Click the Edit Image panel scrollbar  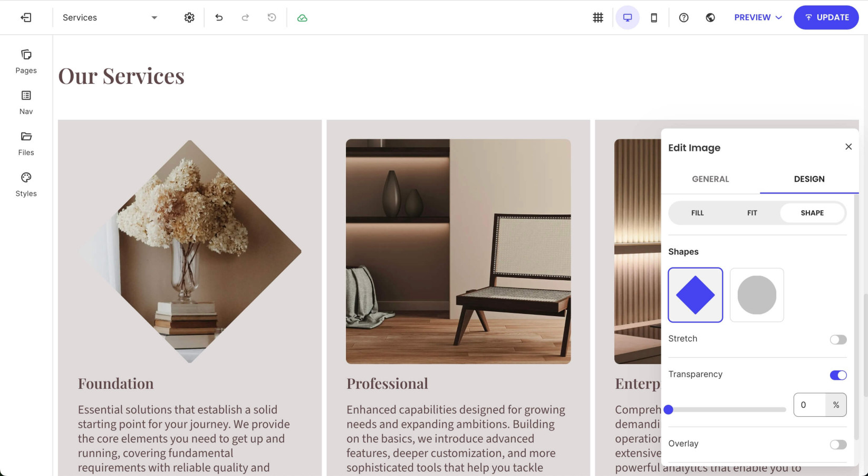pos(856,317)
